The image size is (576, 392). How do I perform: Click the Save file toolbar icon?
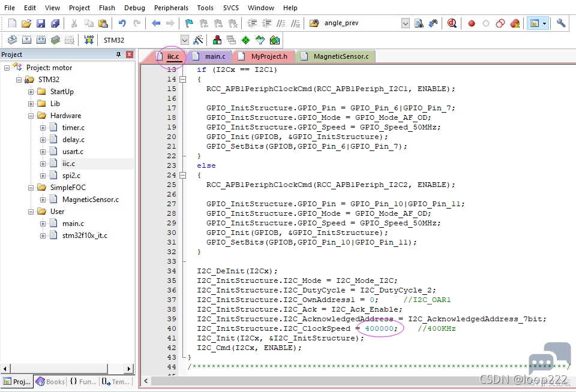(40, 23)
